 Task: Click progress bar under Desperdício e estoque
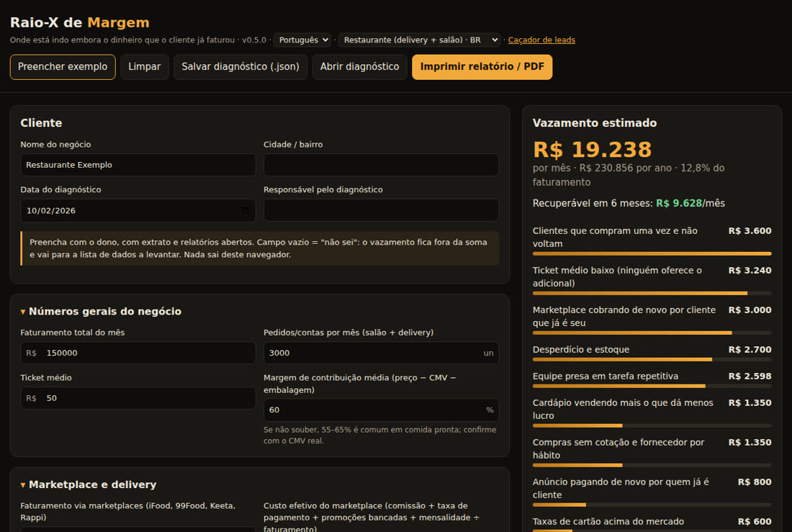652,359
